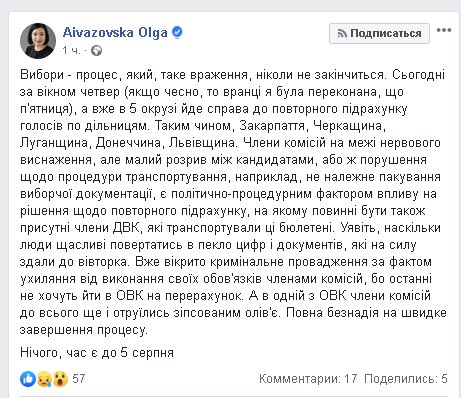Click the blue Like reaction icon
This screenshot has width=461, height=398.
pyautogui.click(x=27, y=379)
